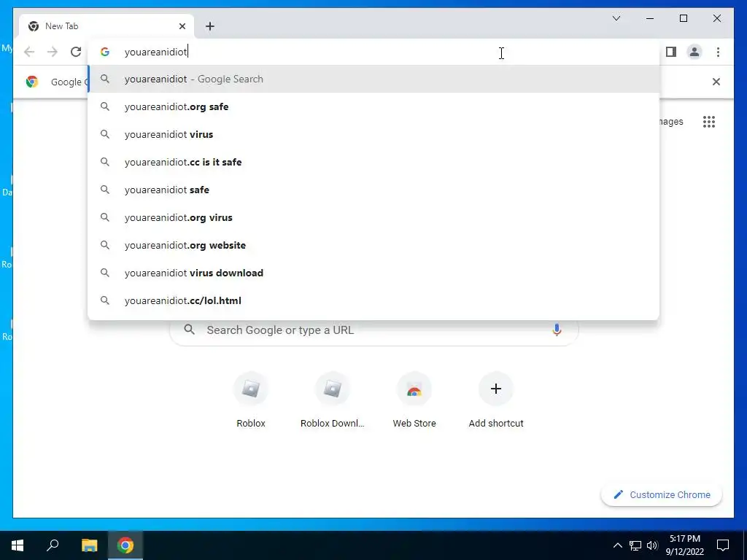Click Chrome icon in taskbar
The width and height of the screenshot is (747, 560).
tap(125, 545)
